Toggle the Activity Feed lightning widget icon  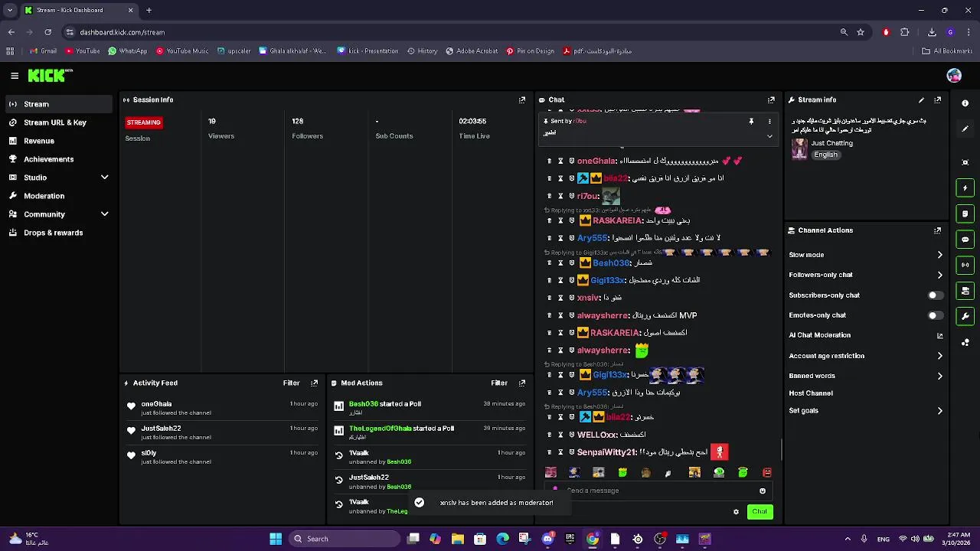click(x=965, y=188)
